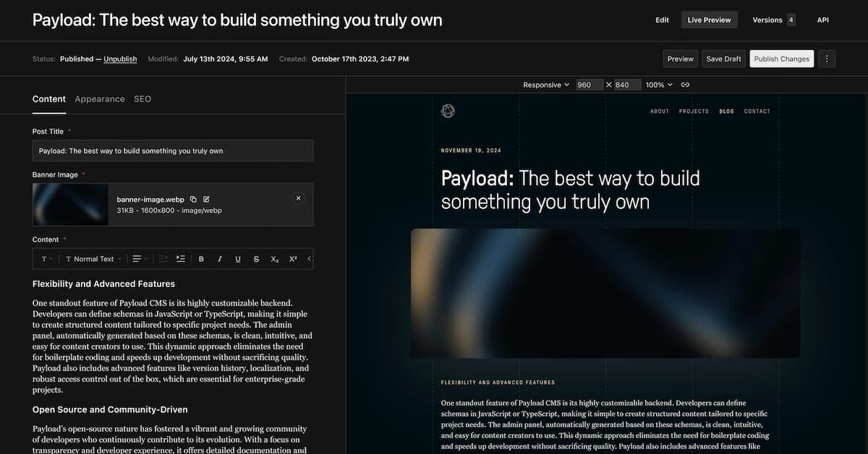Remove the banner image with the X button
The width and height of the screenshot is (868, 454).
click(x=298, y=198)
